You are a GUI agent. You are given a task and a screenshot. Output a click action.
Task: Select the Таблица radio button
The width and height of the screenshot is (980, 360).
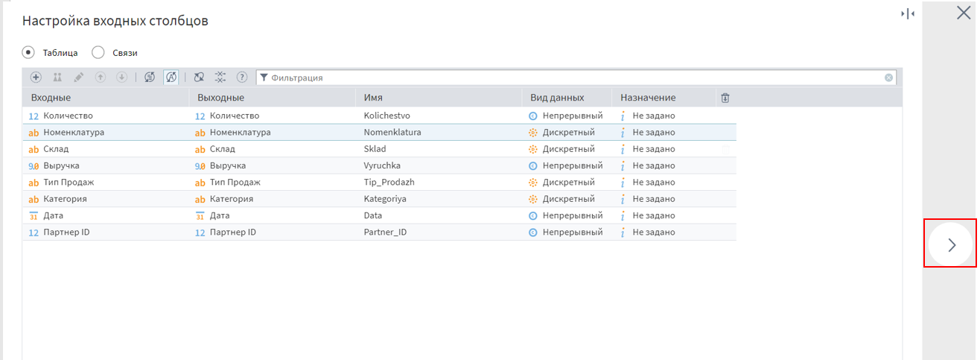(x=28, y=53)
